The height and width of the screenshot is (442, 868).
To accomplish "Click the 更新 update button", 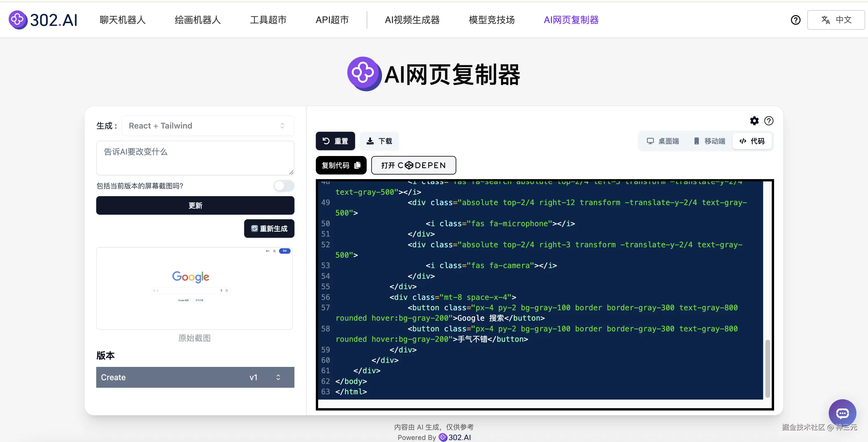I will click(x=195, y=205).
